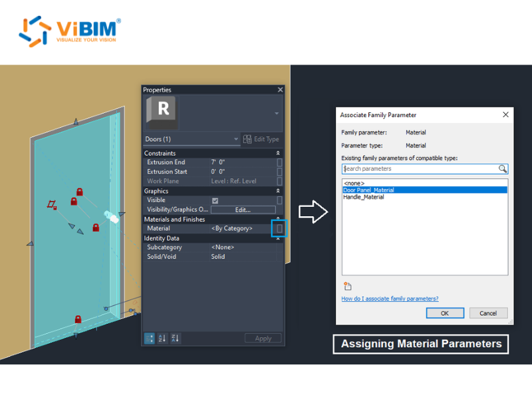
Task: Click the A-Z ascending sort icon
Action: click(x=162, y=338)
